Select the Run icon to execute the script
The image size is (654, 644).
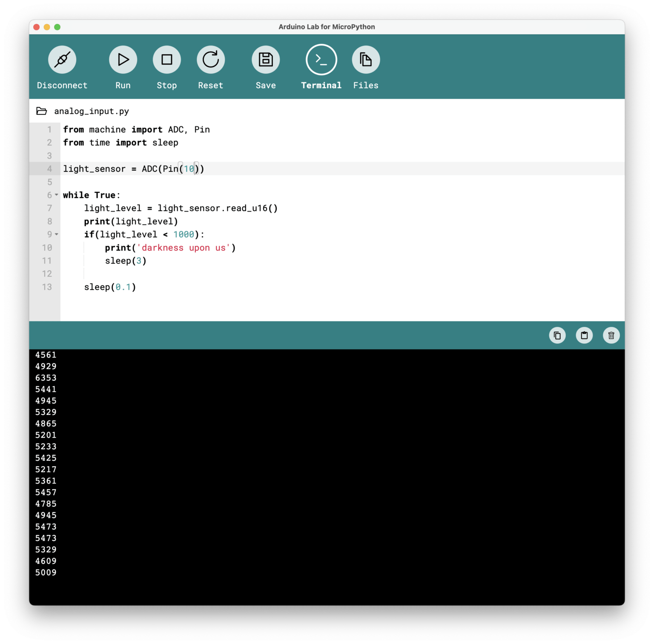click(x=123, y=59)
